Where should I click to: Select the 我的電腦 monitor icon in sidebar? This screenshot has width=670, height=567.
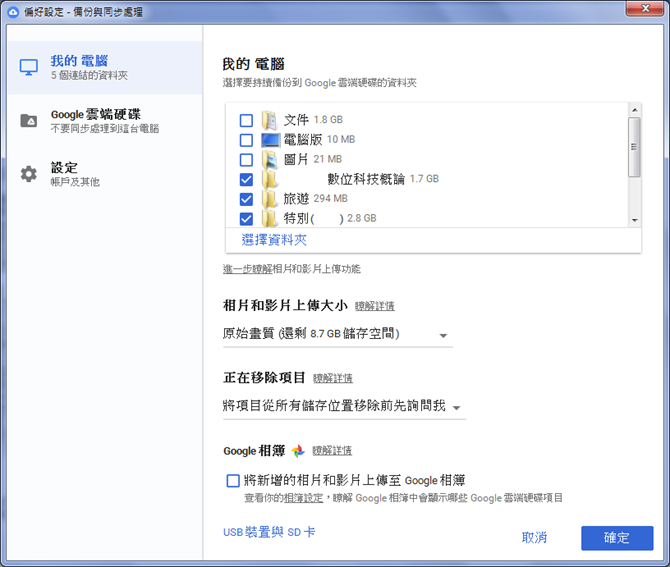click(x=29, y=67)
